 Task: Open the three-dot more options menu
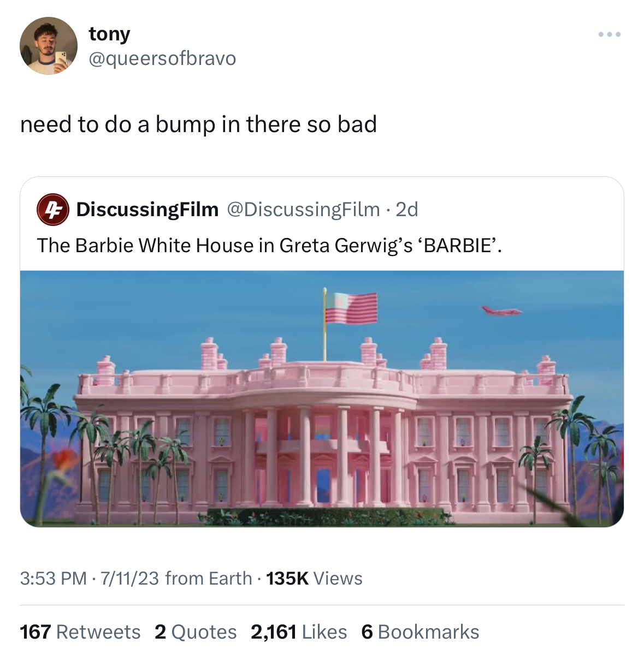pyautogui.click(x=609, y=34)
